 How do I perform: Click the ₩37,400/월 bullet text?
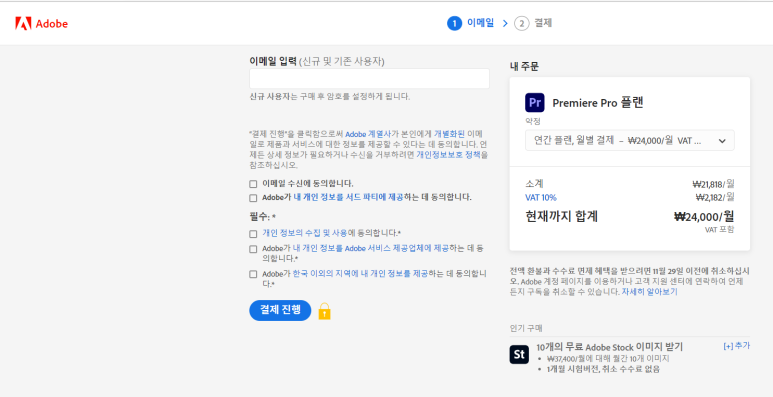(x=607, y=359)
